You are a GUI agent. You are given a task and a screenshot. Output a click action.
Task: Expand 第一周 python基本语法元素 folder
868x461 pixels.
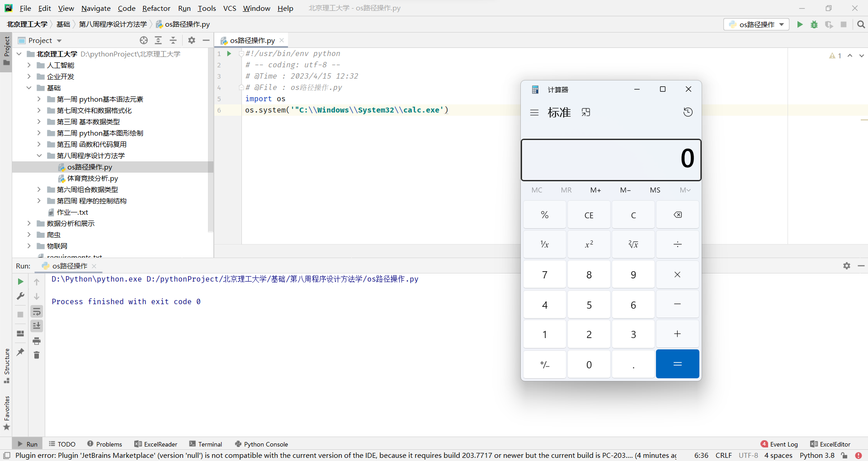pyautogui.click(x=39, y=99)
